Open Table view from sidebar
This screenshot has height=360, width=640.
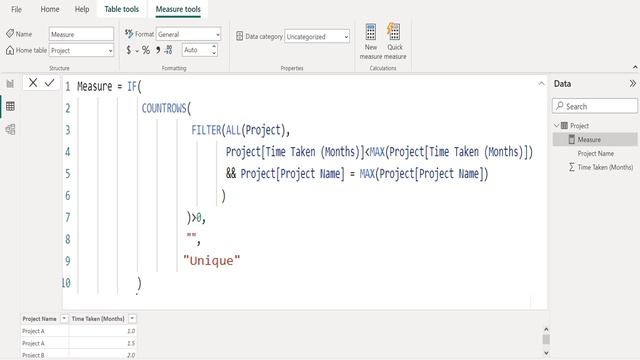(10, 106)
